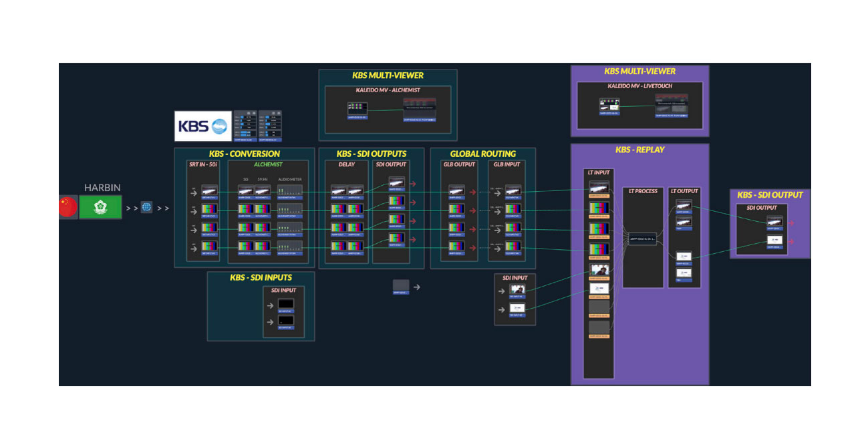Select the lone gray node below SDI OUTPUTS

401,285
